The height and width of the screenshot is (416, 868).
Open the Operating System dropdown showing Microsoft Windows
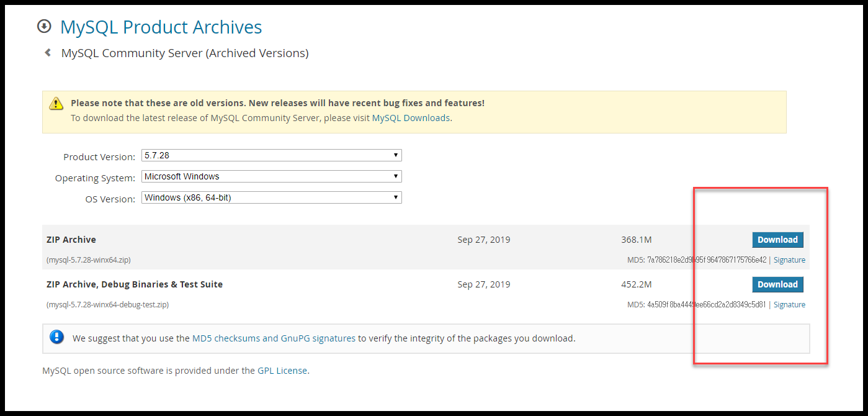[272, 176]
